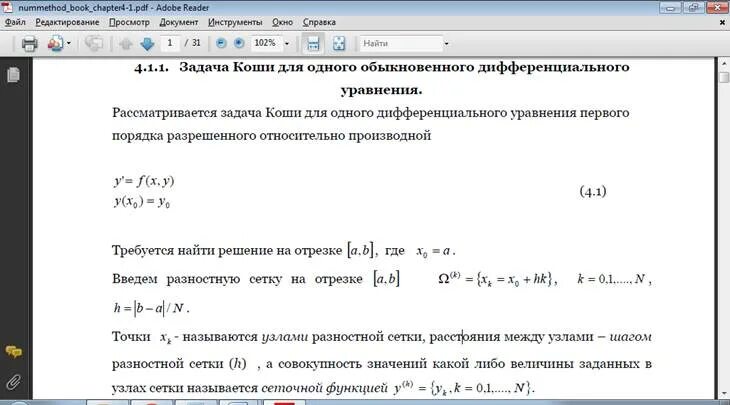730x405 pixels.
Task: Go to the previous page with the up arrow
Action: tap(126, 44)
